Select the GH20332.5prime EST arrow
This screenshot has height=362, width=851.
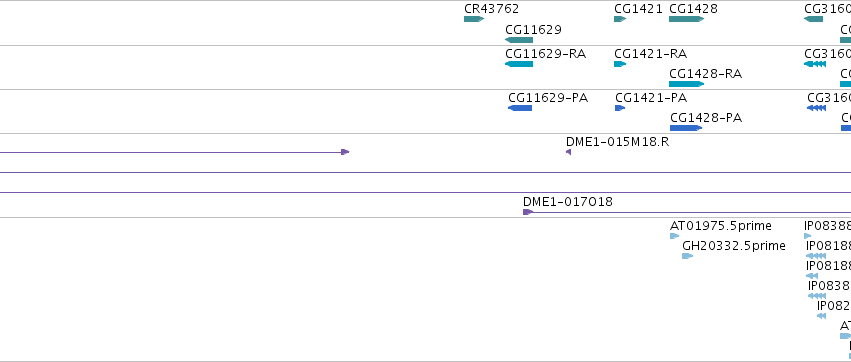point(688,256)
